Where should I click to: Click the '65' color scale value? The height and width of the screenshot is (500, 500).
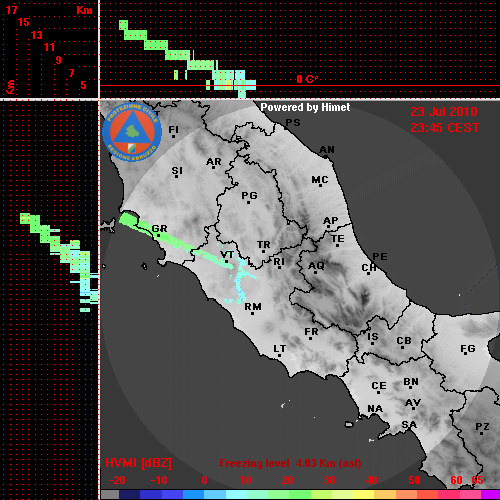pyautogui.click(x=477, y=480)
